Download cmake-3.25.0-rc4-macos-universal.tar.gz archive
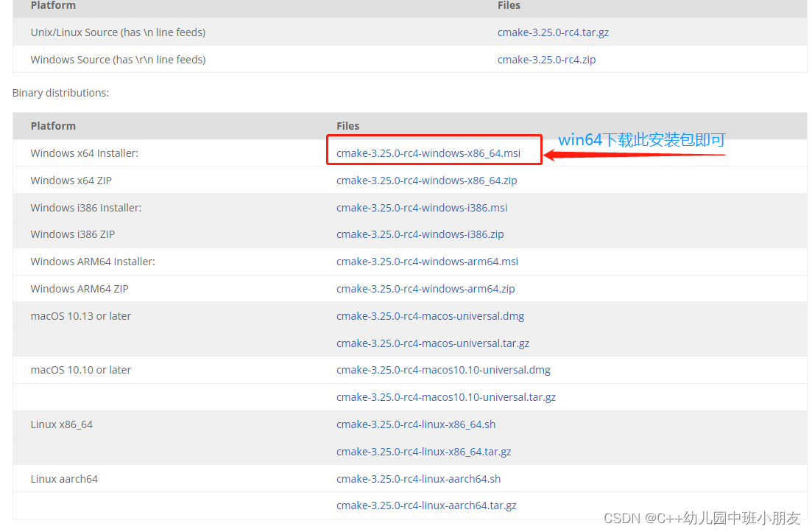Image resolution: width=812 pixels, height=532 pixels. [x=433, y=343]
